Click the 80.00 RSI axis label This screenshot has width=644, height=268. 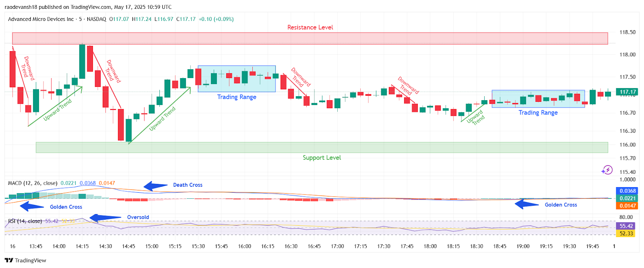[x=626, y=217]
